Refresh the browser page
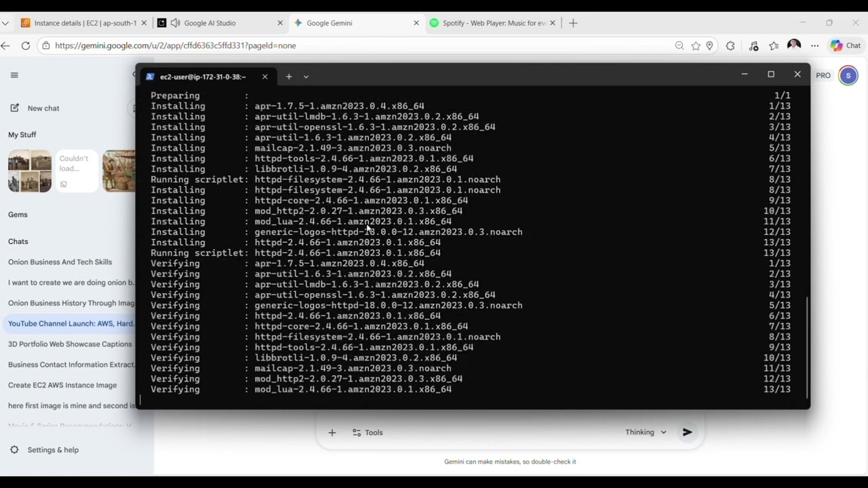 click(26, 45)
